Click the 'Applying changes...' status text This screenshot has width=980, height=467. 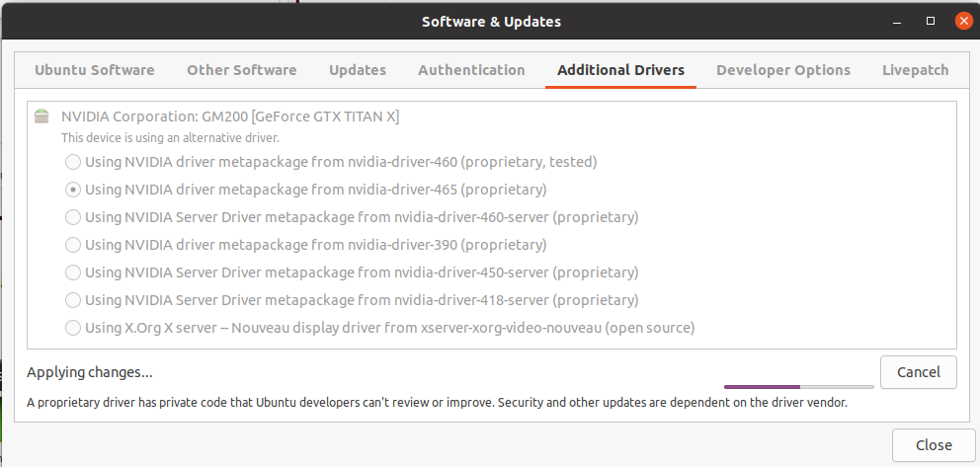pos(89,373)
